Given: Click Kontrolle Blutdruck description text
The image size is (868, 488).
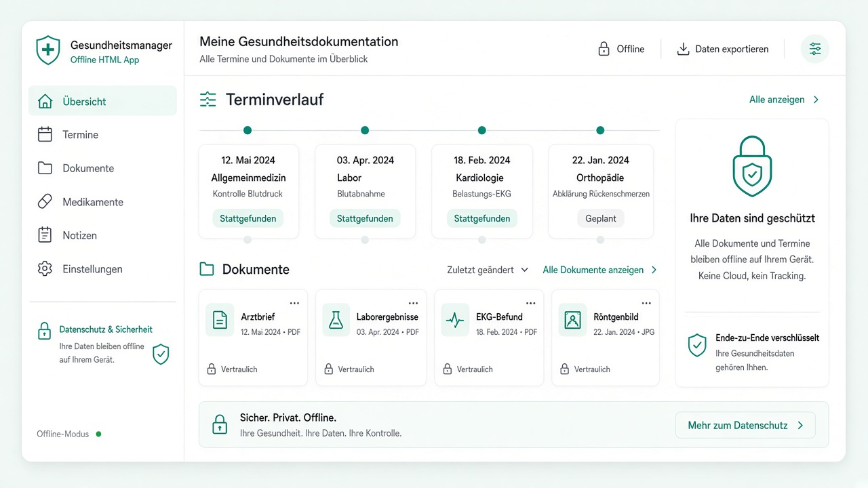Looking at the screenshot, I should (248, 194).
